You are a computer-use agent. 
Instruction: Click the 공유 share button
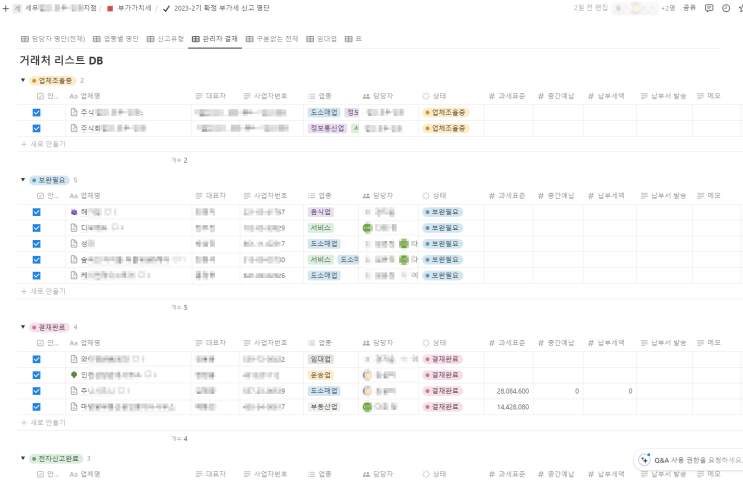tap(689, 8)
